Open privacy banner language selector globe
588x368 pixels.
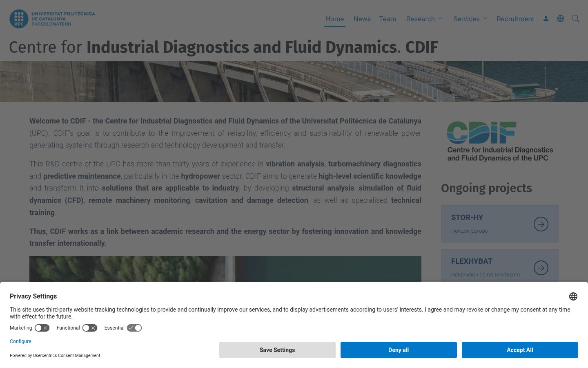pyautogui.click(x=573, y=296)
